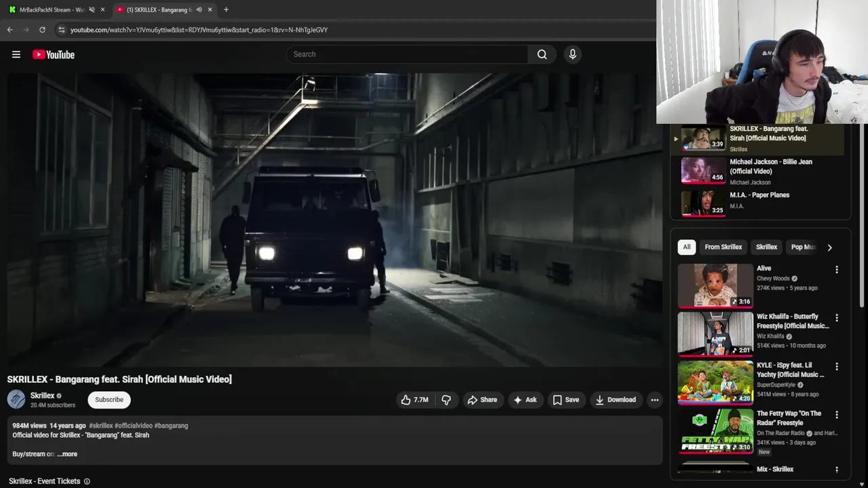The height and width of the screenshot is (488, 868).
Task: Click the browser back arrow
Action: click(x=9, y=30)
